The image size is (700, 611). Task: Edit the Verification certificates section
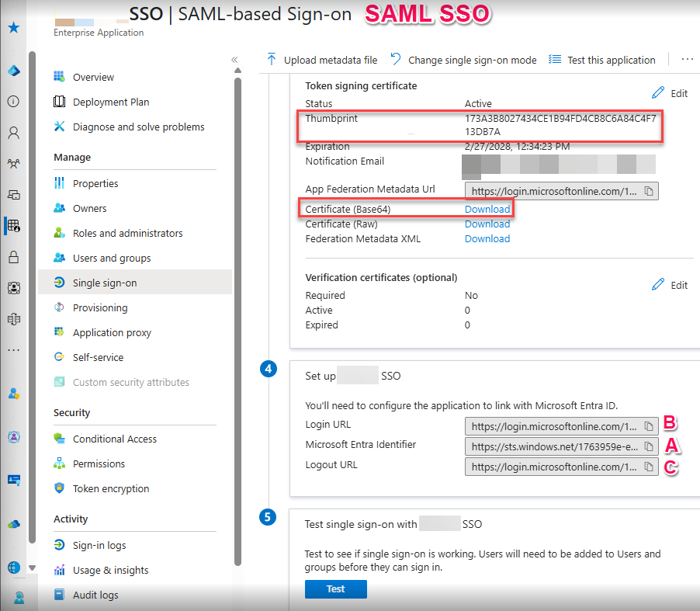click(x=670, y=285)
